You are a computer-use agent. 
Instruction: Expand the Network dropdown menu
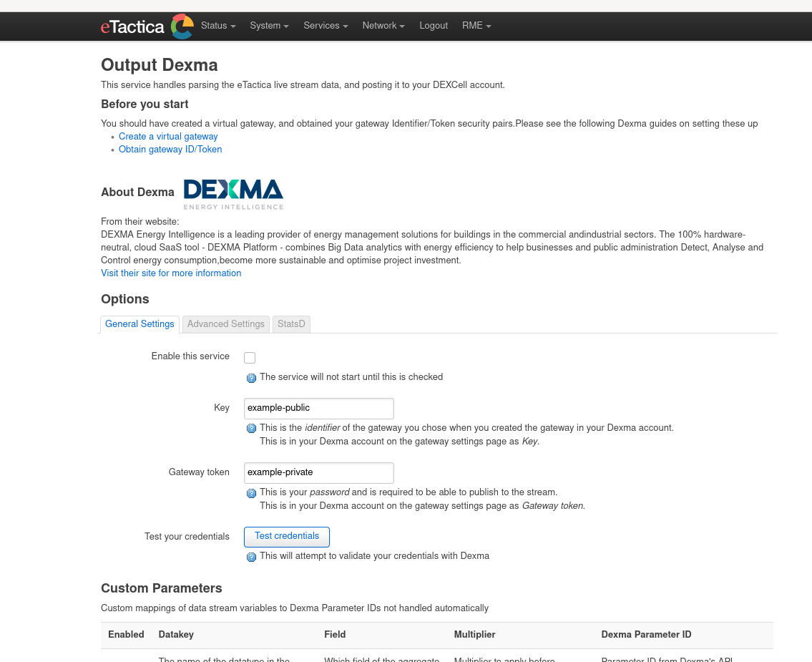(383, 25)
